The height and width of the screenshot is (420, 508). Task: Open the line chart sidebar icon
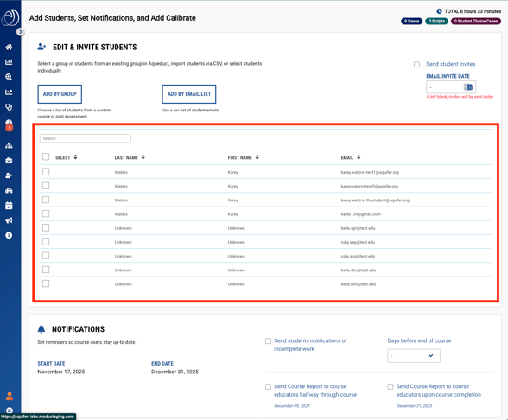pos(9,92)
